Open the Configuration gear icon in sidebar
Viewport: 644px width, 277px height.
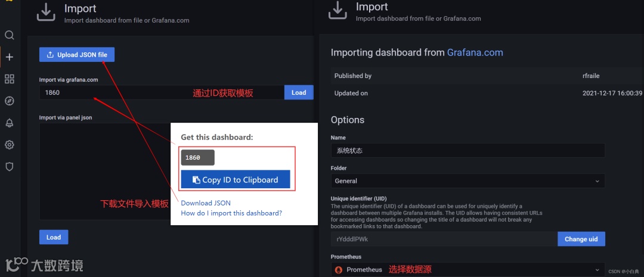click(10, 144)
